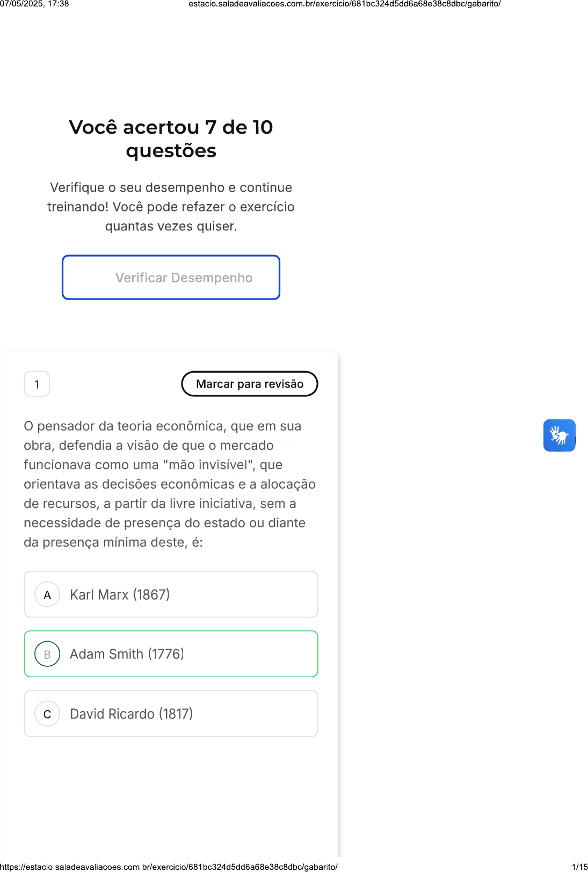The height and width of the screenshot is (872, 588).
Task: Select the Karl Marx (1867) answer text
Action: pyautogui.click(x=120, y=595)
